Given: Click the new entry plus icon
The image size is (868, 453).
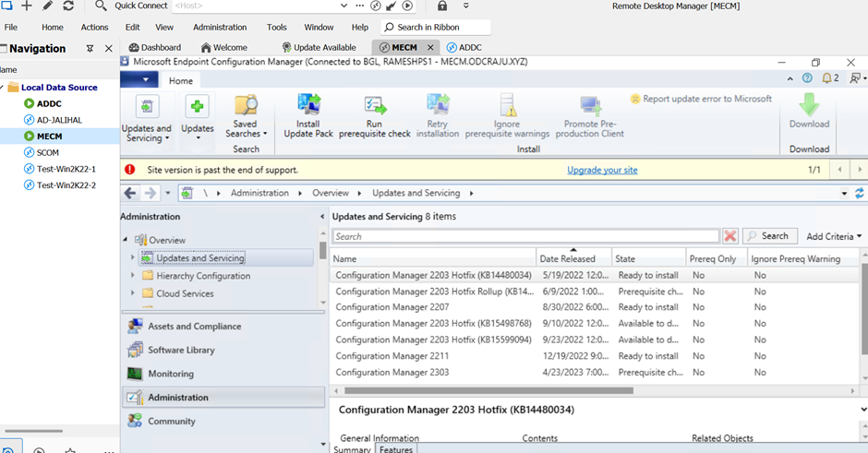Looking at the screenshot, I should click(x=27, y=6).
